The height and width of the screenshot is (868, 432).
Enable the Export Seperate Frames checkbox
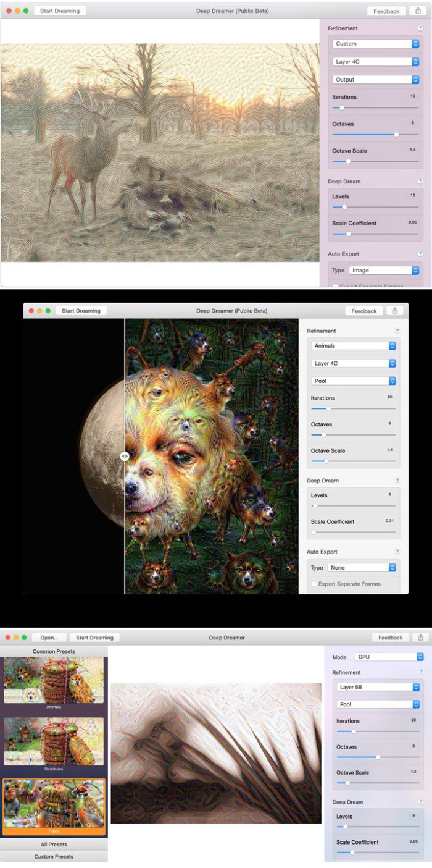pyautogui.click(x=315, y=584)
